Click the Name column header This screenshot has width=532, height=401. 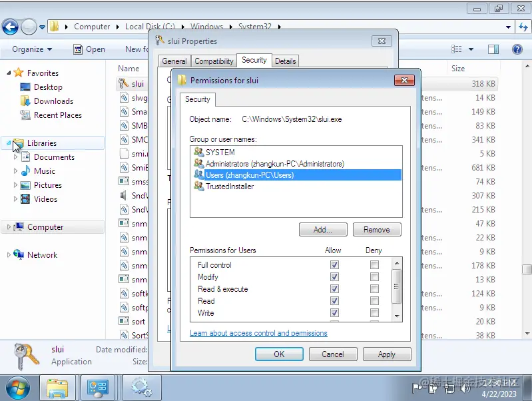[129, 69]
